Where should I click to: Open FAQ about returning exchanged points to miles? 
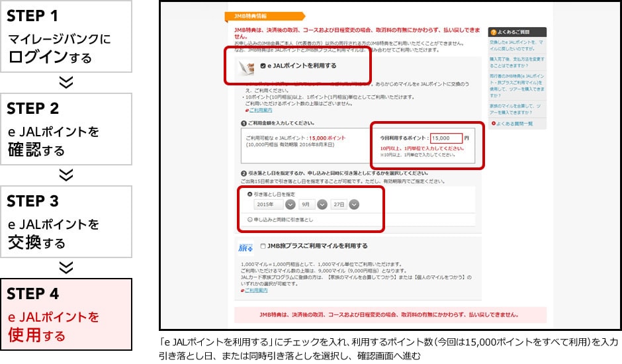click(x=517, y=46)
